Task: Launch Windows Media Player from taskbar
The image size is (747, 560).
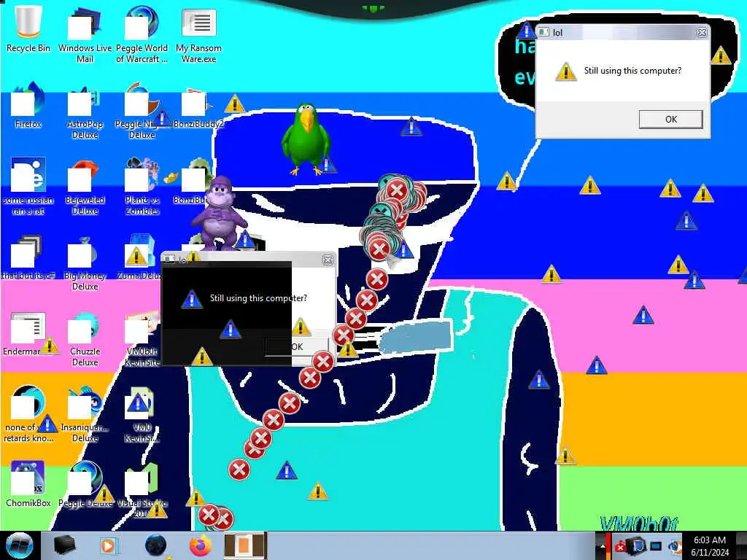Action: coord(108,545)
